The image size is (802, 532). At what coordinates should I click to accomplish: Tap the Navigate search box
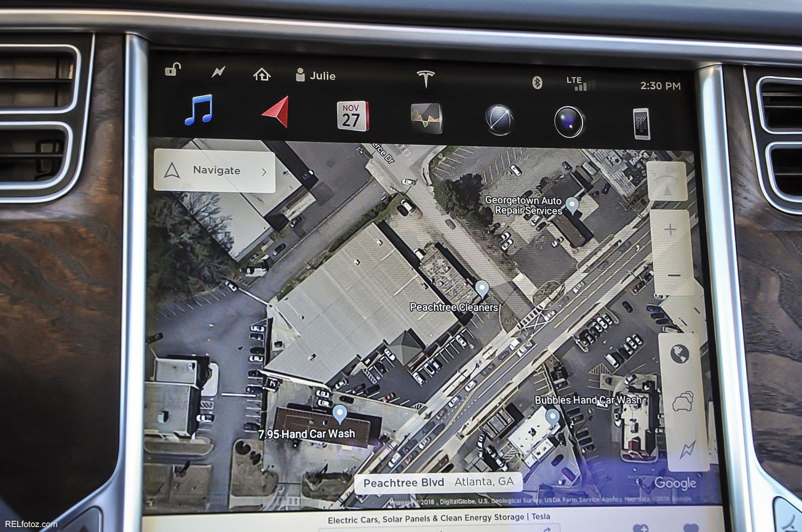click(215, 171)
